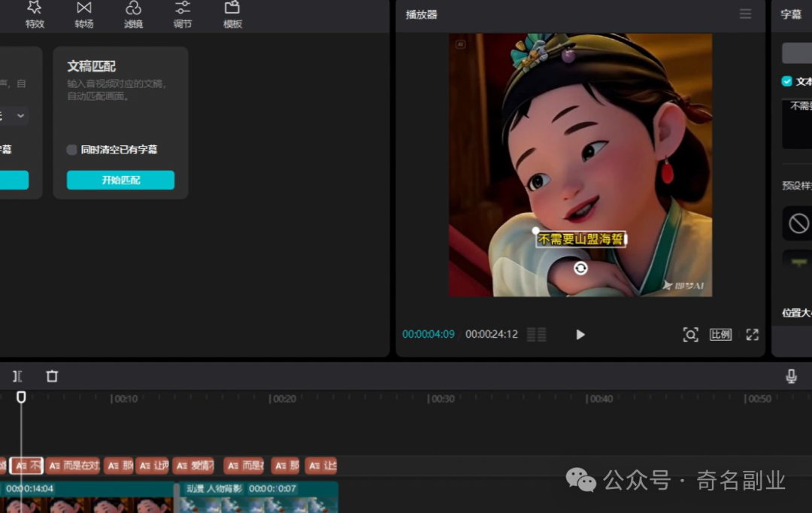
Task: Jump to 00:20 on timeline ruler
Action: [x=283, y=399]
